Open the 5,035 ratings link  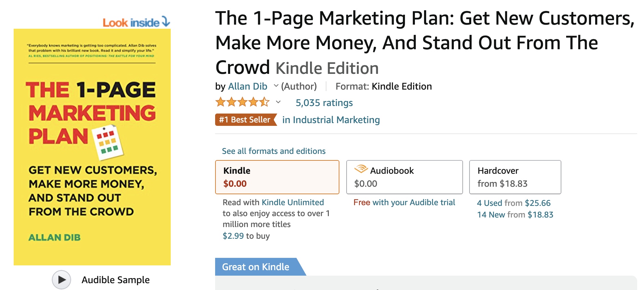point(324,103)
